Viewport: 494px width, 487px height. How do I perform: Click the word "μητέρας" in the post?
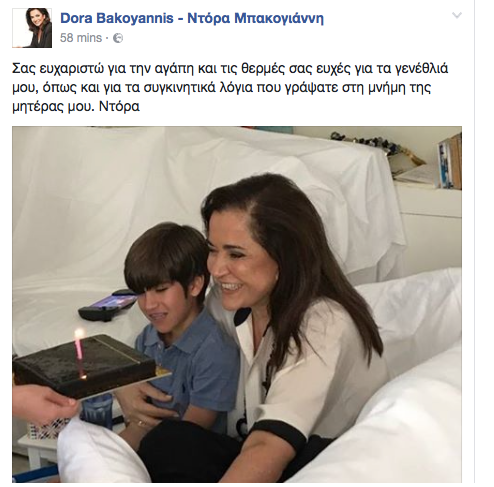pos(38,107)
